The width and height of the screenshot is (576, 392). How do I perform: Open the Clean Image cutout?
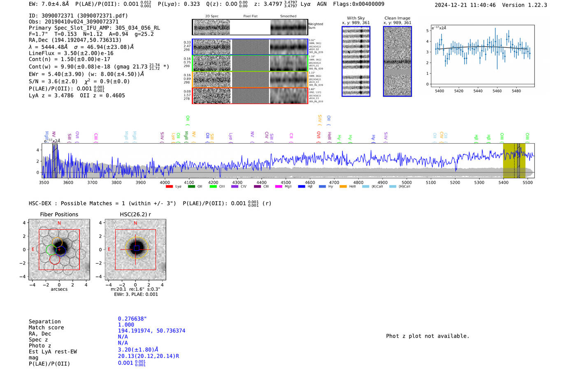397,61
